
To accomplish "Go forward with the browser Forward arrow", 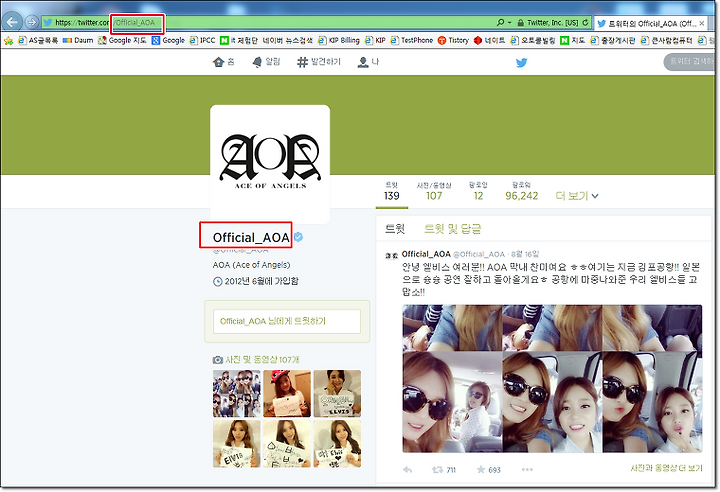I will point(31,22).
